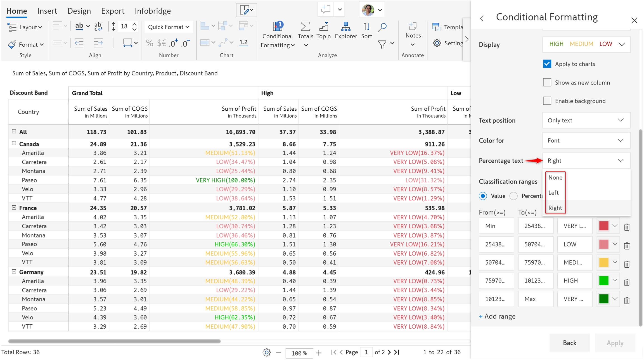The image size is (644, 361).
Task: Check Enable background option
Action: 547,101
